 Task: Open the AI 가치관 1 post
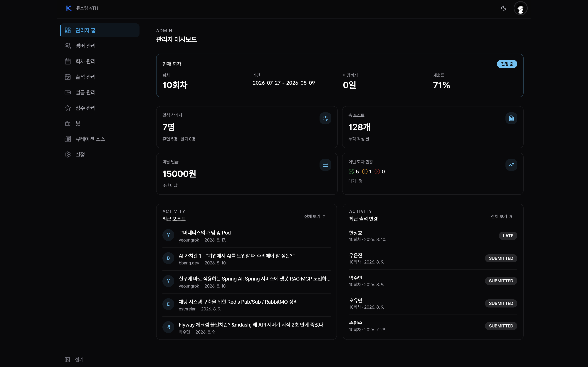[x=237, y=256]
